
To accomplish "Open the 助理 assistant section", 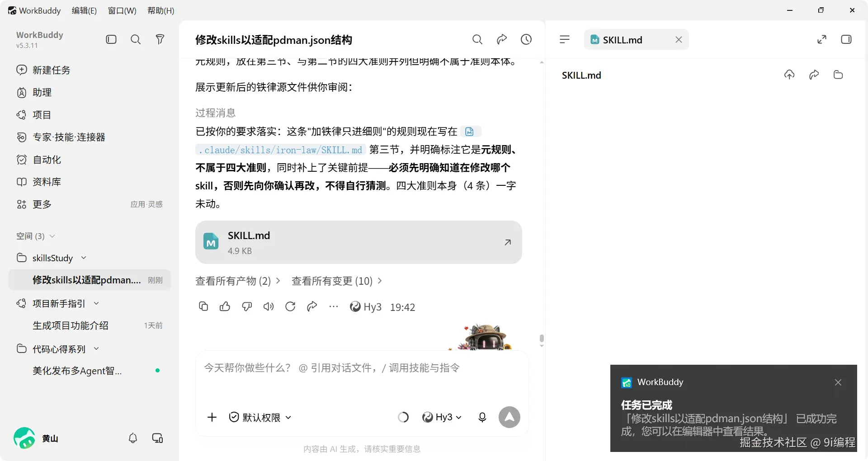I will [x=34, y=92].
